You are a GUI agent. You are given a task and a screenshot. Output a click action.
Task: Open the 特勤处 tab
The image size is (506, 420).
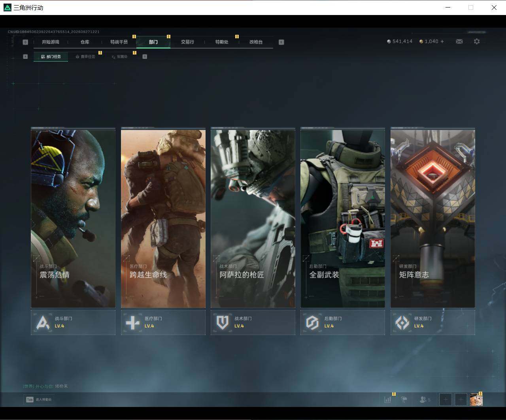222,42
